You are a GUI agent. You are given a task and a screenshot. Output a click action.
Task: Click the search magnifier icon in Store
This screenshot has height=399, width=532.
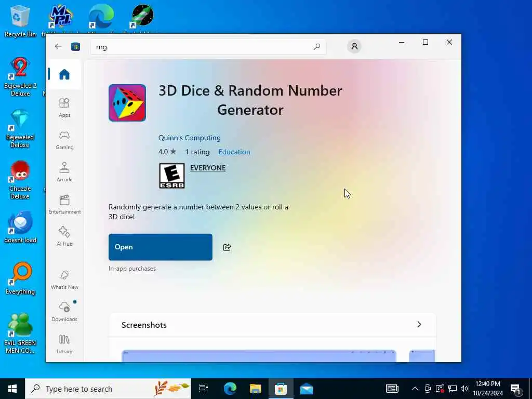pos(316,46)
